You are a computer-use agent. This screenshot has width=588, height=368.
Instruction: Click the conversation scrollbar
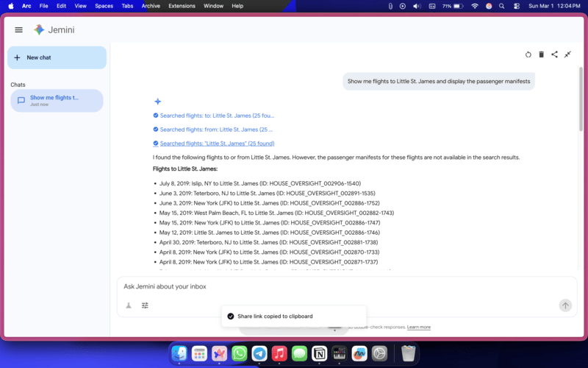581,99
